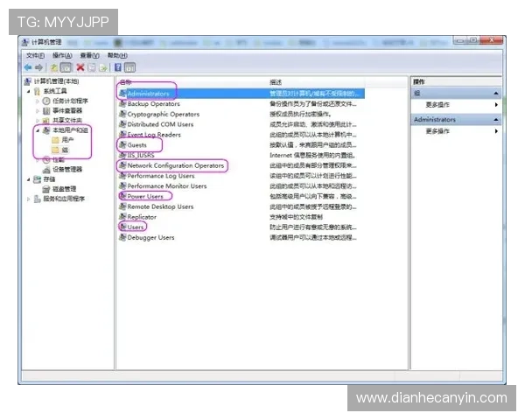Select 服务和应用程序 tree node
Image resolution: width=525 pixels, height=420 pixels.
pos(64,199)
